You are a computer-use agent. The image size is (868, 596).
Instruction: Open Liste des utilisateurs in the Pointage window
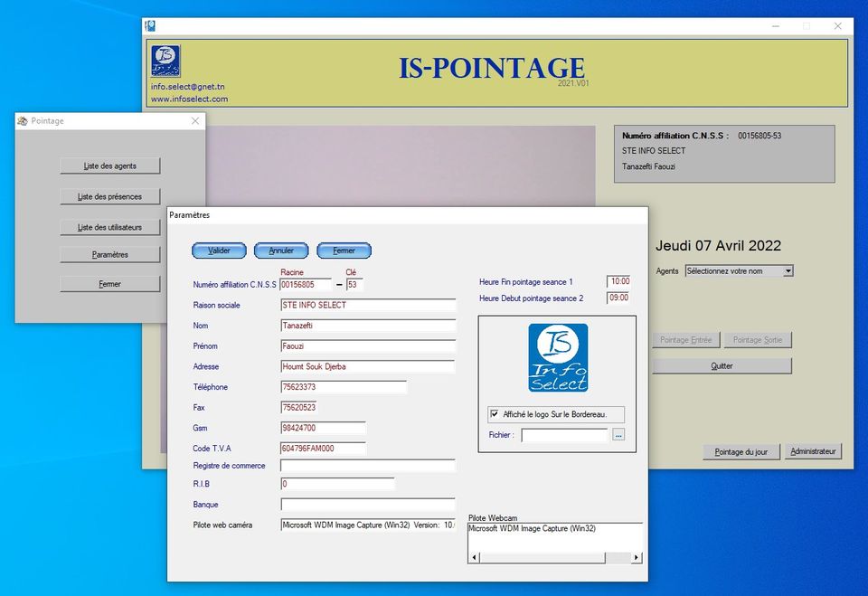click(x=110, y=227)
